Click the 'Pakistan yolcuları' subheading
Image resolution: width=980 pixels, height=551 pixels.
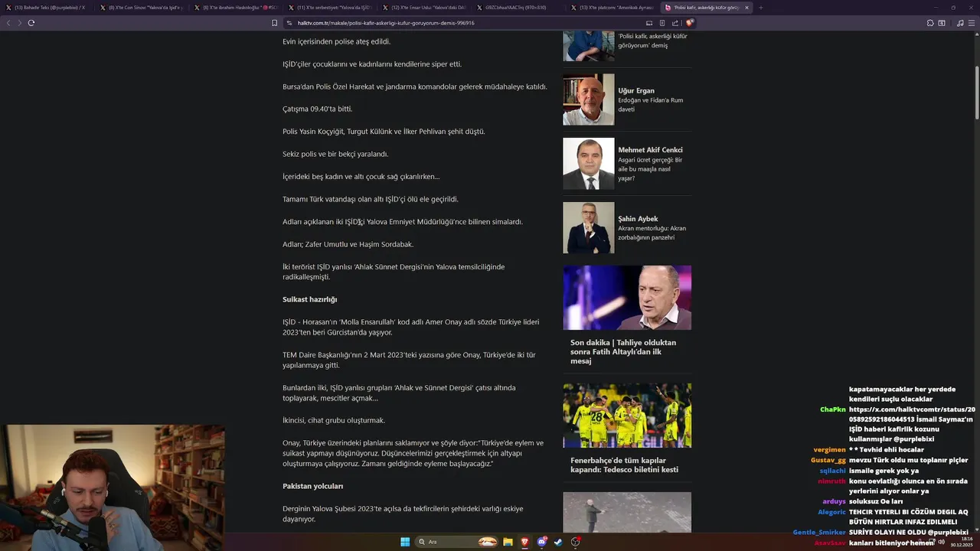pyautogui.click(x=312, y=486)
